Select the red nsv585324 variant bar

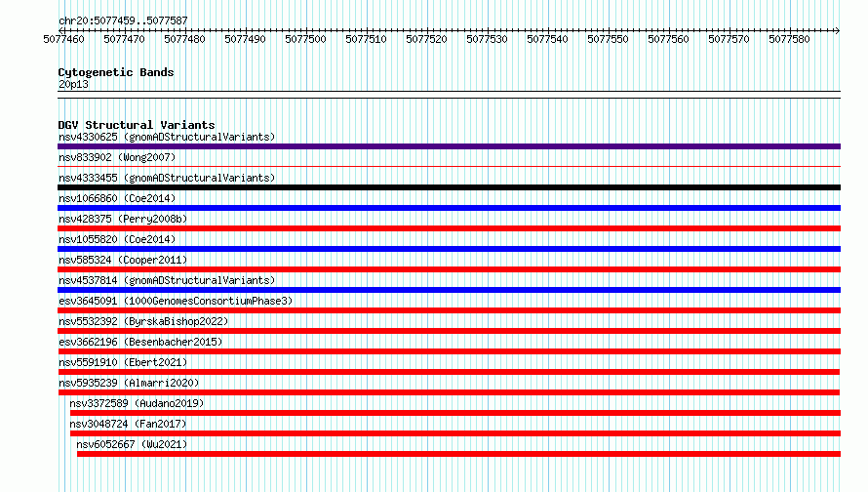coord(449,269)
